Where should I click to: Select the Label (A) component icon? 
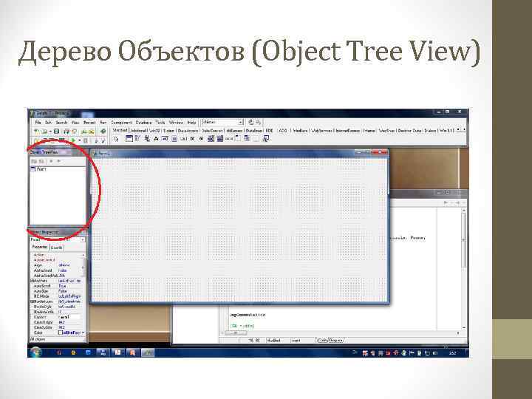tap(156, 138)
